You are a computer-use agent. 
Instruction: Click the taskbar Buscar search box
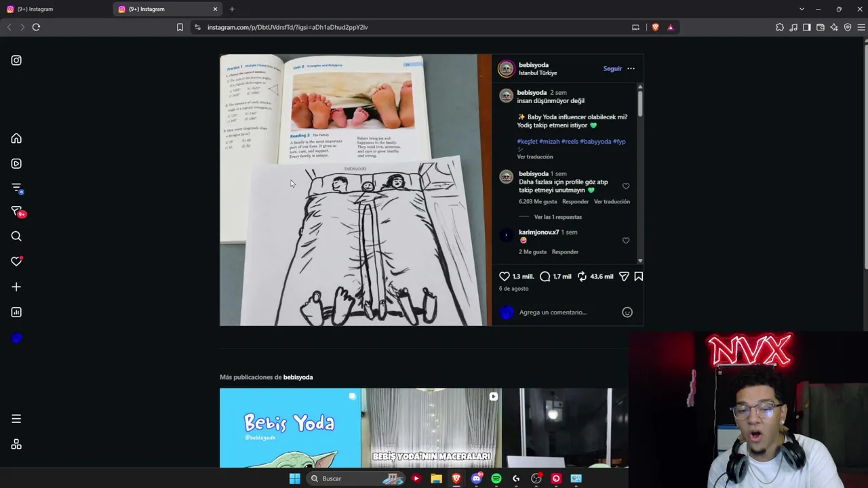tap(355, 479)
